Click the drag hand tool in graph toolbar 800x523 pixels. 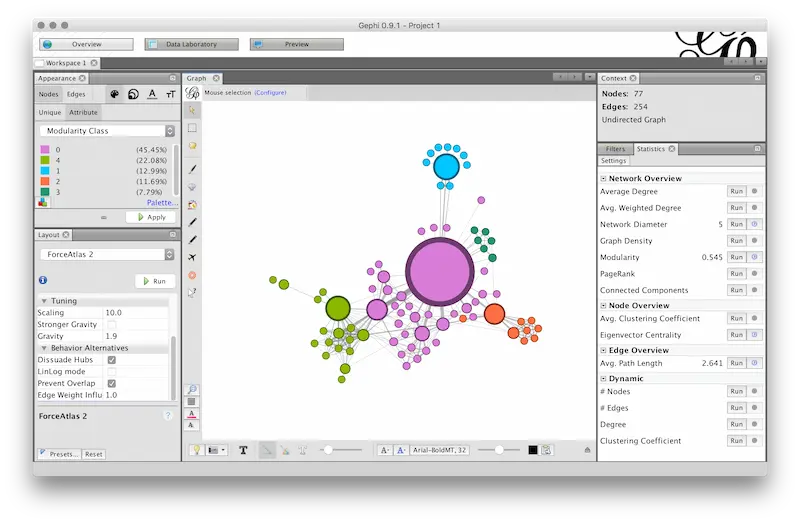(x=192, y=146)
